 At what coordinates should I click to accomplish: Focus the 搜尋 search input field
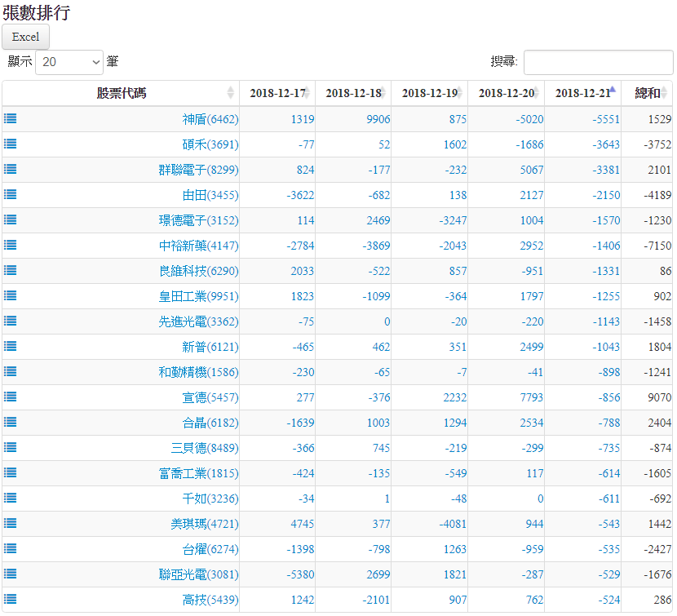[598, 62]
